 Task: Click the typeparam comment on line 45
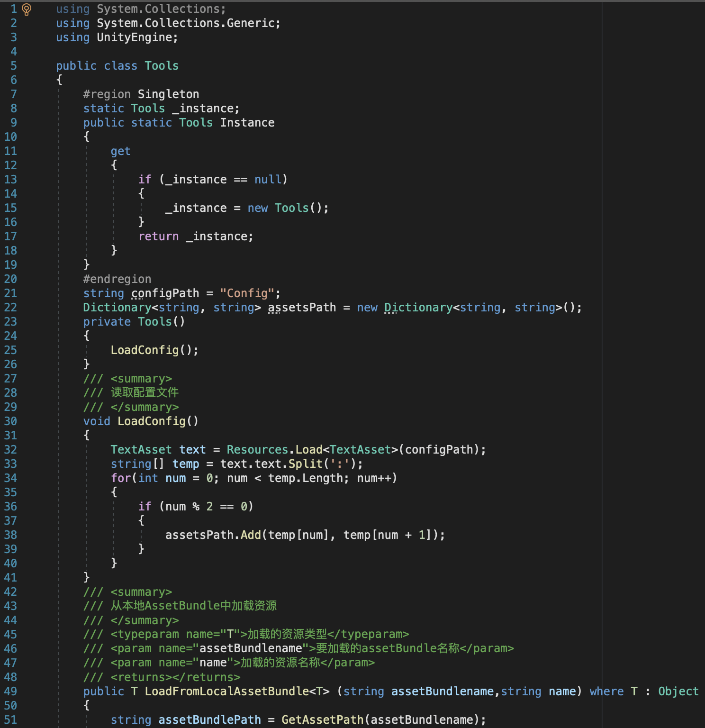246,634
